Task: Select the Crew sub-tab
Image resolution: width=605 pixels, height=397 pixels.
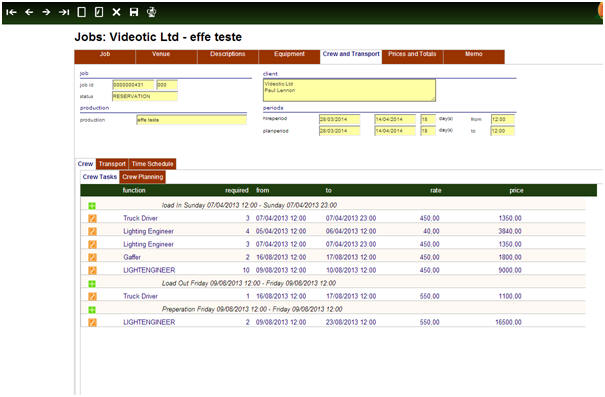Action: click(x=85, y=164)
